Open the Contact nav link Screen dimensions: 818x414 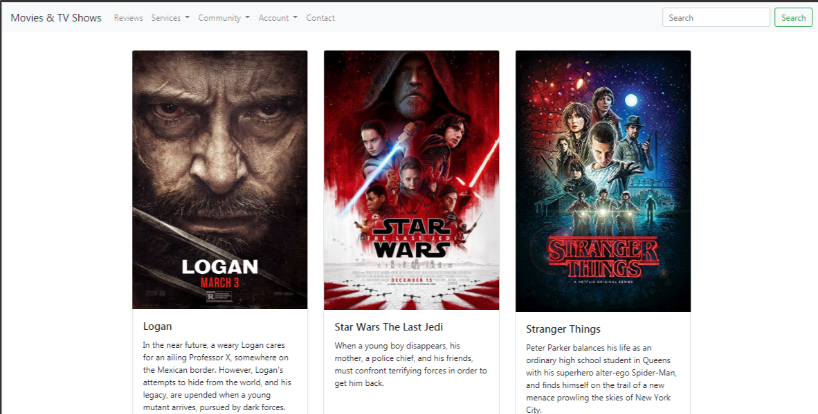tap(320, 18)
